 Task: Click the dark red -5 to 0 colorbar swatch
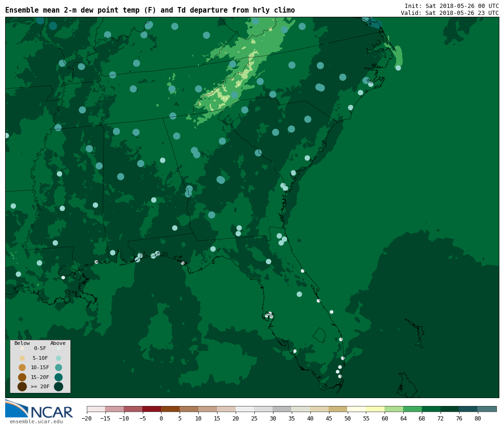(x=152, y=409)
